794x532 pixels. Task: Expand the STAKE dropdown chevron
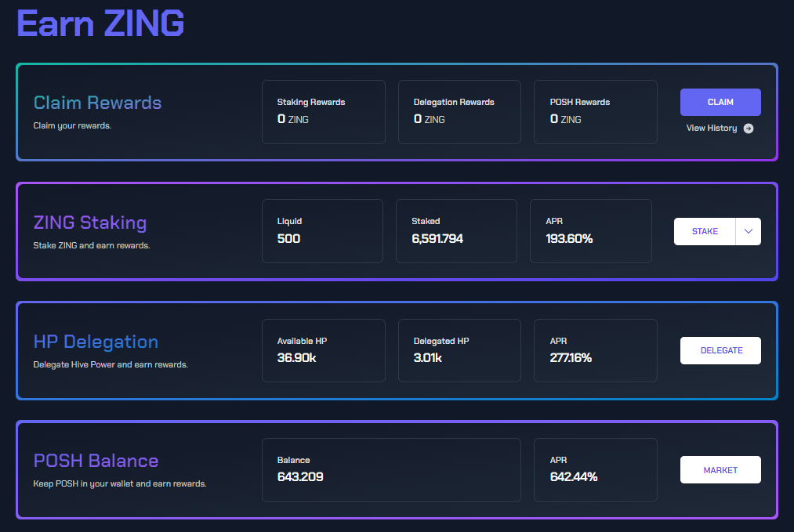pos(748,231)
